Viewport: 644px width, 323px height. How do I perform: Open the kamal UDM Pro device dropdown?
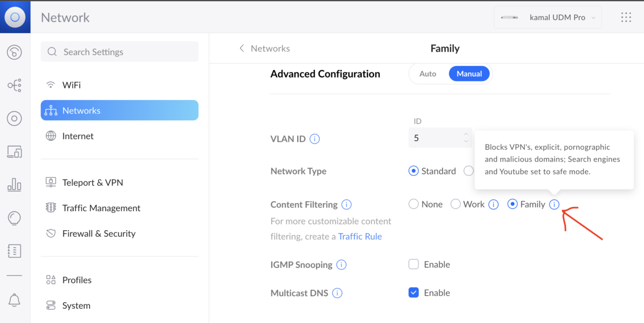(x=548, y=17)
